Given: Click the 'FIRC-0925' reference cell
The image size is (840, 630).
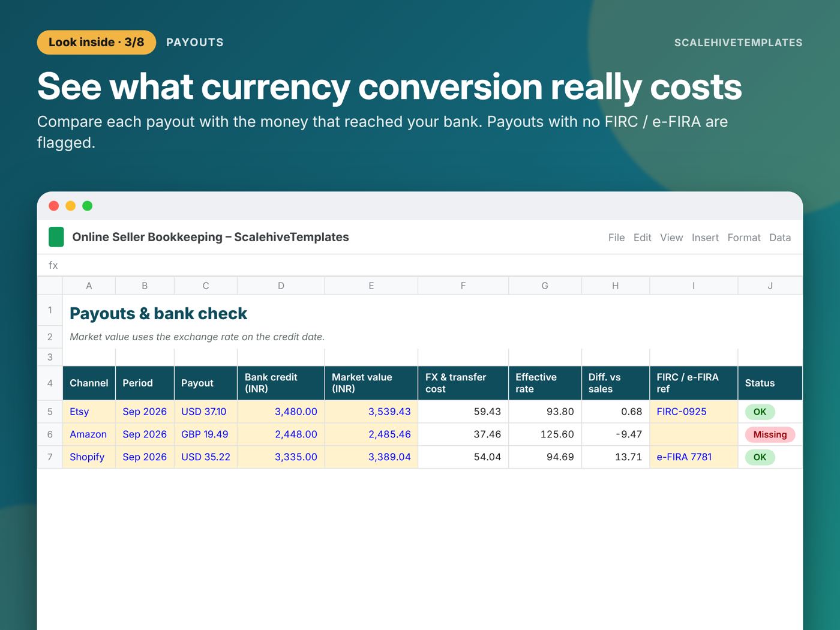Looking at the screenshot, I should pos(694,412).
